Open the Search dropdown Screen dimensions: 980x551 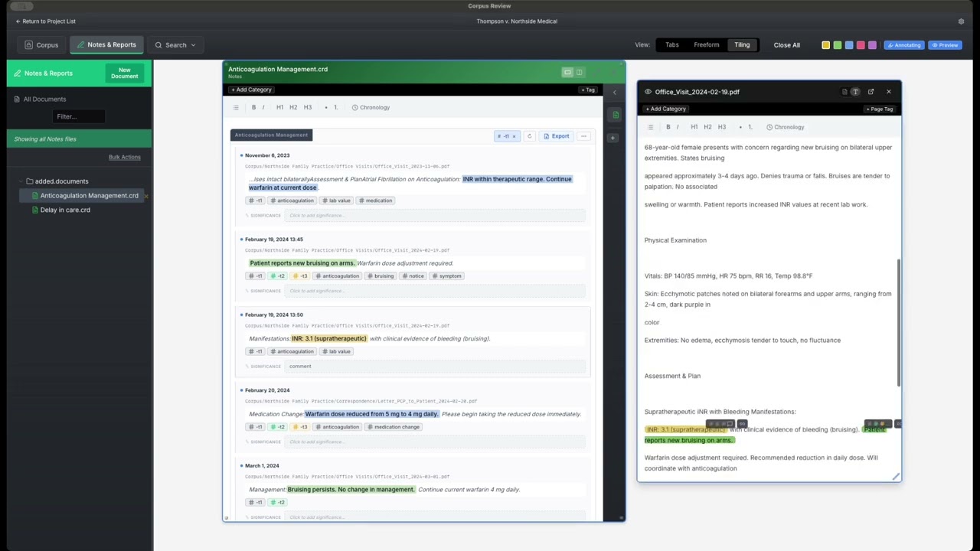tap(175, 45)
